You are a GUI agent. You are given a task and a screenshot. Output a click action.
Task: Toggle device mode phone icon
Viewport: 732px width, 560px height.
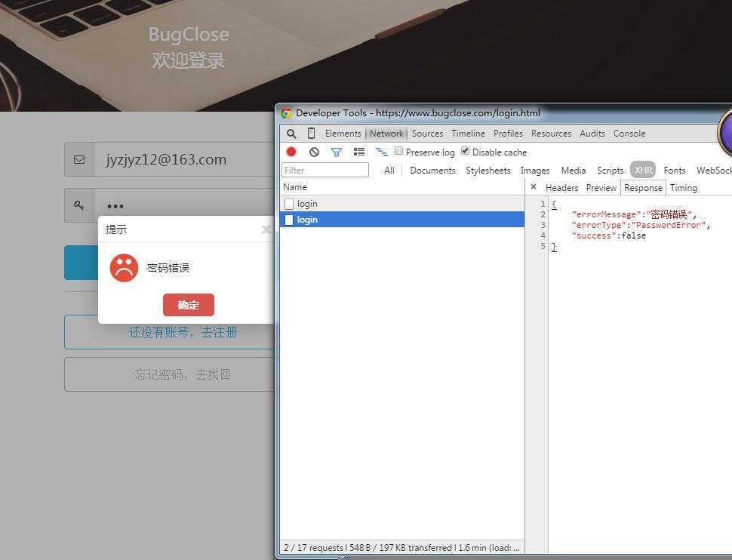(311, 133)
